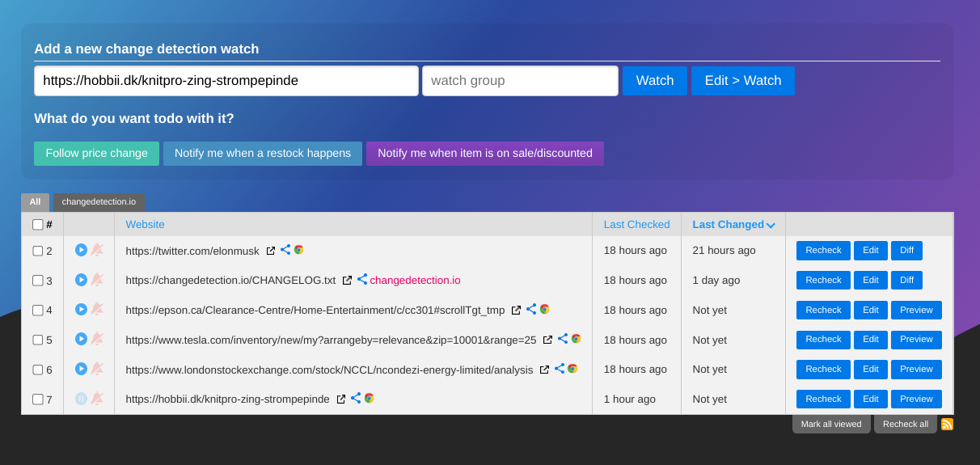This screenshot has width=980, height=465.
Task: Preview the epson.ca watch
Action: [x=916, y=310]
